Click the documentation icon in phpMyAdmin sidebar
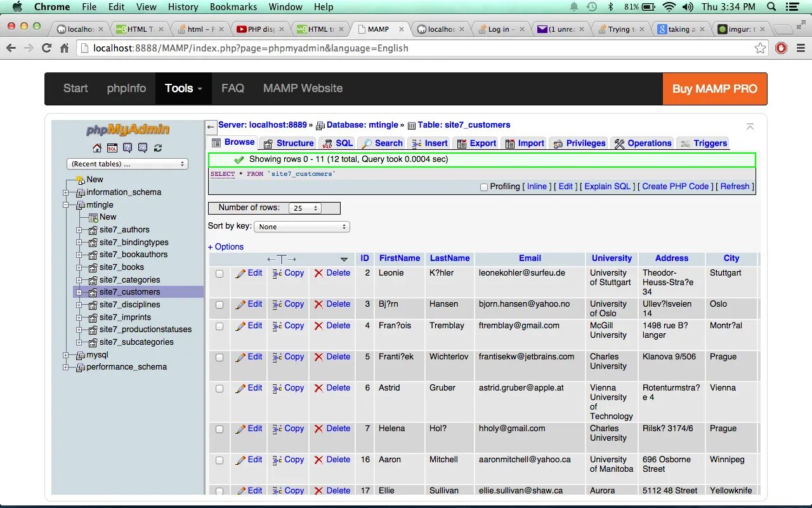The image size is (812, 508). 128,148
